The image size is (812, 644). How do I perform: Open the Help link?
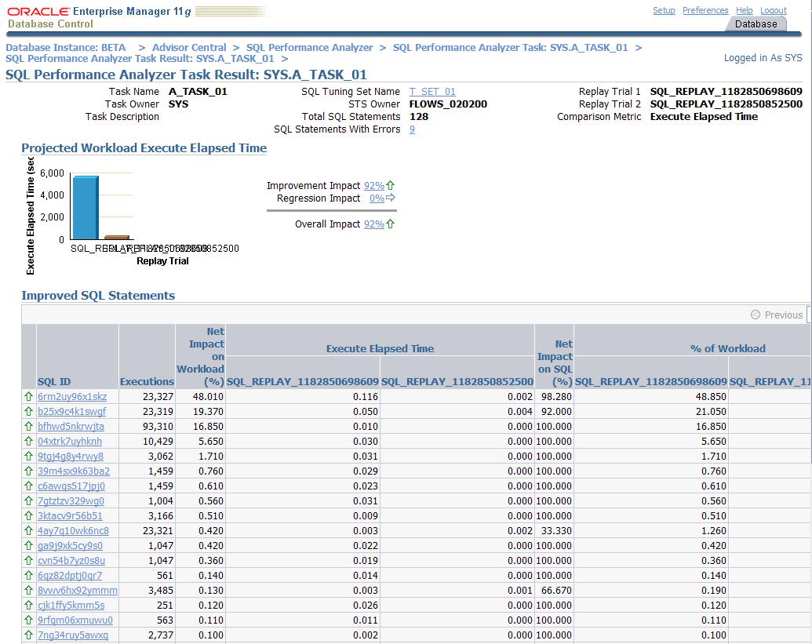tap(744, 11)
